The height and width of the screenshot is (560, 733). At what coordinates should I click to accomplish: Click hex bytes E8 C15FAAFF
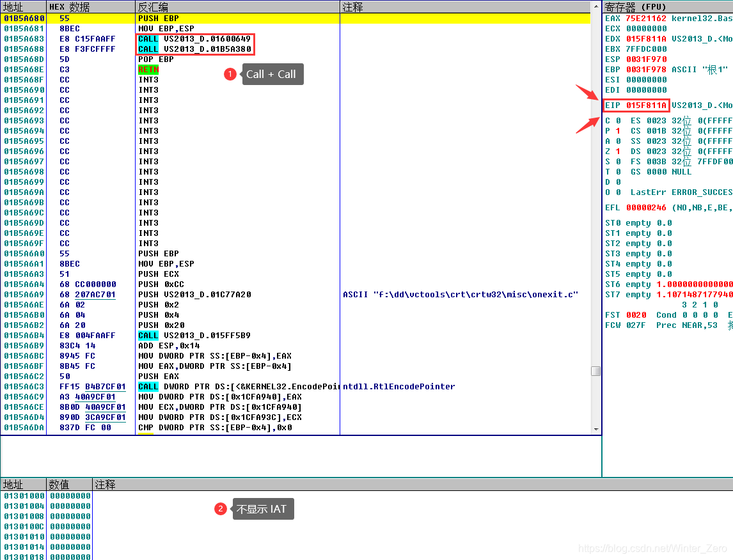point(87,39)
